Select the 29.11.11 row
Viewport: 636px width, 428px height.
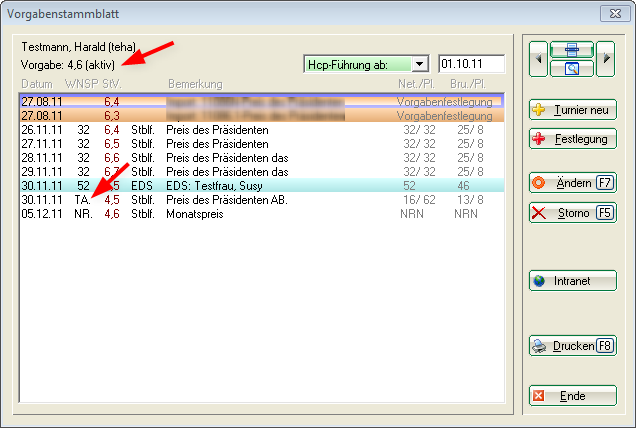click(x=262, y=172)
